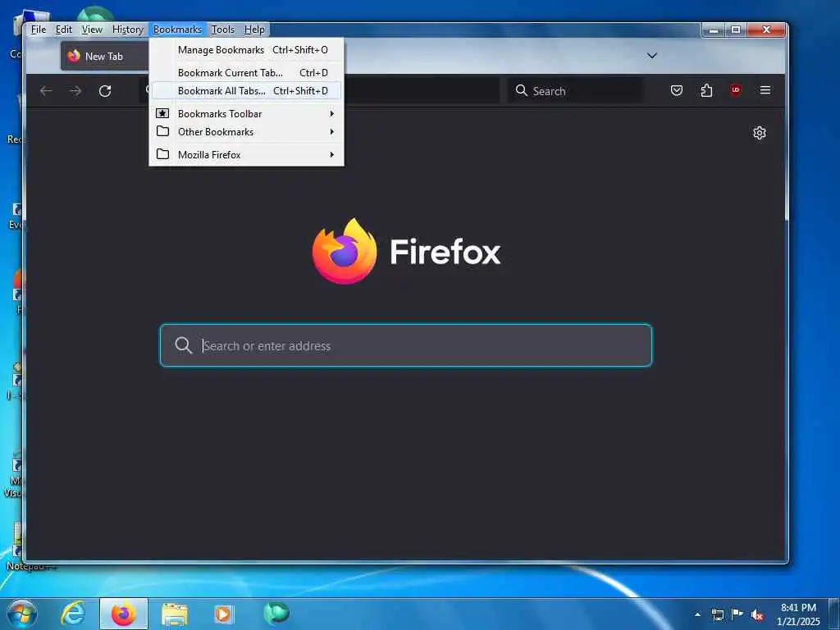Screen dimensions: 840x630
Task: Click the forward arrow navigation icon
Action: coord(75,91)
